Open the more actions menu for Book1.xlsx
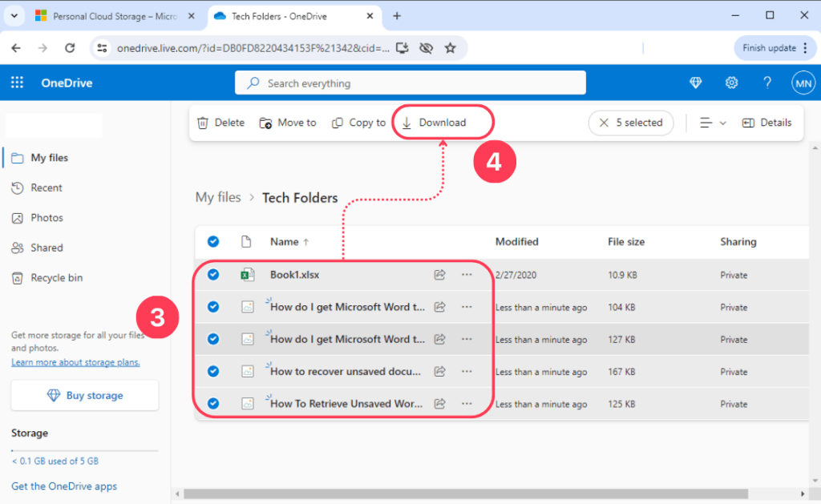821x504 pixels. coord(467,274)
